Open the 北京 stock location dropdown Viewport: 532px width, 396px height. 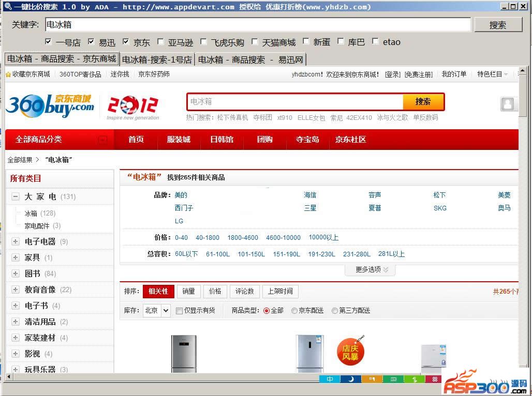pyautogui.click(x=156, y=311)
